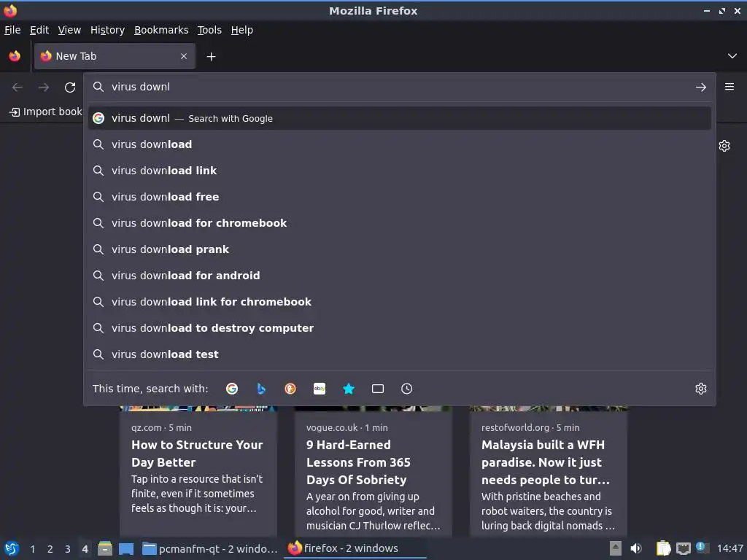Search this time with eBay icon

point(320,389)
